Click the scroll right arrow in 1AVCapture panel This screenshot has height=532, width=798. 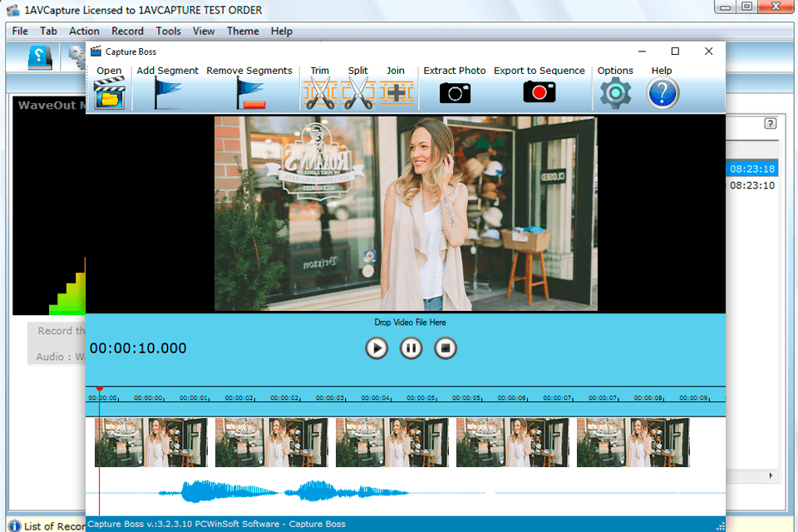(771, 476)
